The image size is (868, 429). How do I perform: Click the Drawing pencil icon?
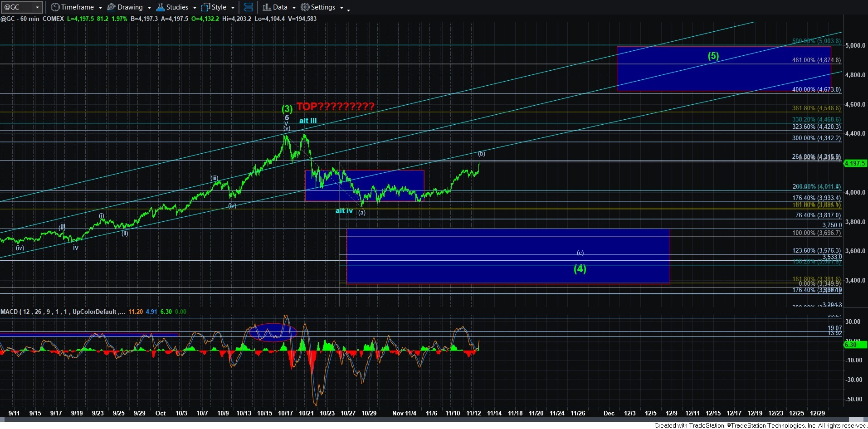coord(111,7)
